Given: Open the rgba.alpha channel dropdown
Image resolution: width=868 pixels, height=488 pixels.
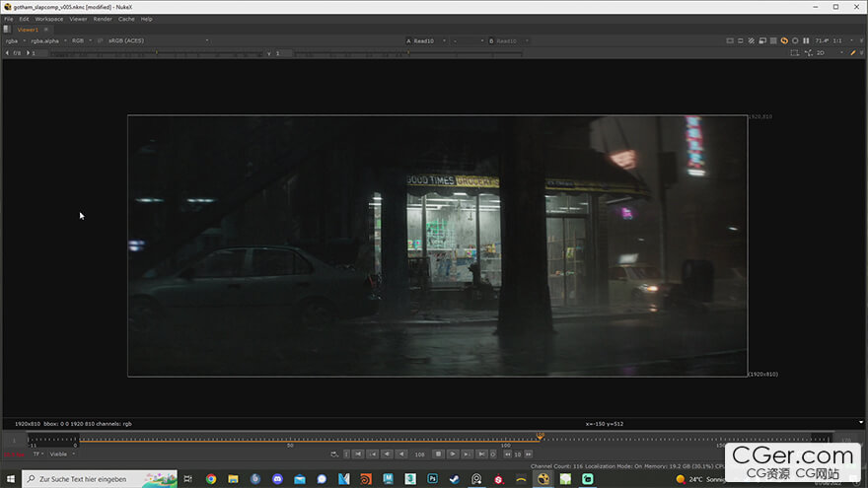Looking at the screenshot, I should tap(48, 40).
